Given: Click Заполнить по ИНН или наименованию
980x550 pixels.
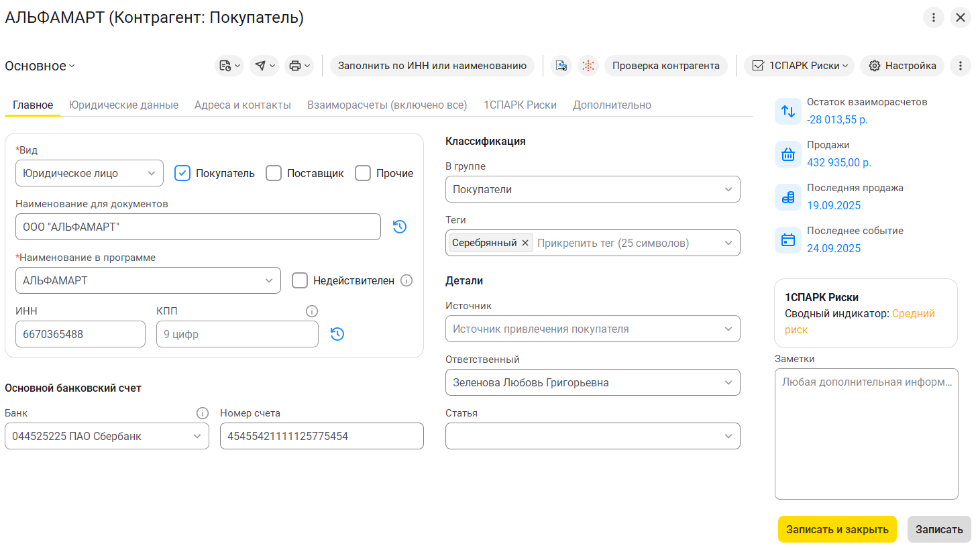Looking at the screenshot, I should point(432,66).
